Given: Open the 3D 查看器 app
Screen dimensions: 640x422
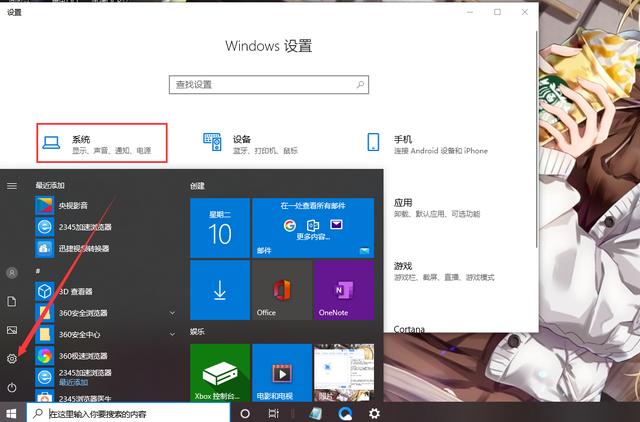Looking at the screenshot, I should [105, 291].
